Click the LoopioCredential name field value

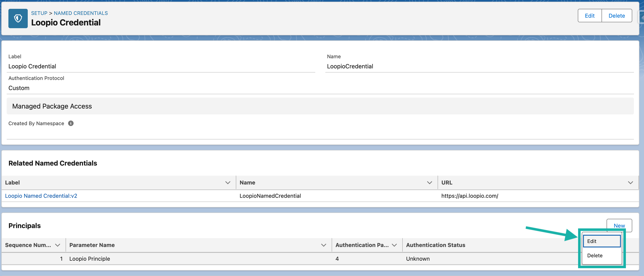point(350,66)
